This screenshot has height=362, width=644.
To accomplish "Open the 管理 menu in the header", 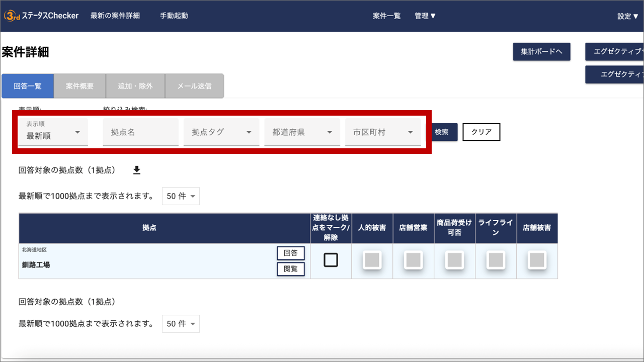I will (425, 16).
